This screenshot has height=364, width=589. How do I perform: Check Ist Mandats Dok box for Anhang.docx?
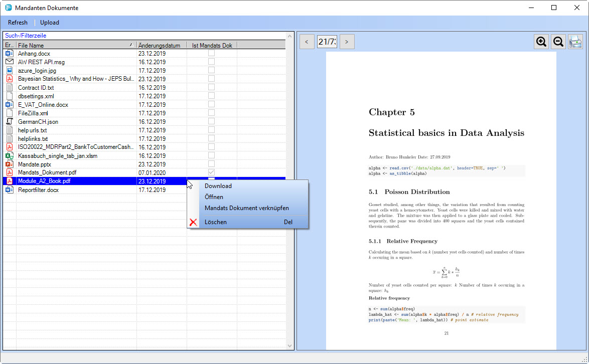pyautogui.click(x=212, y=53)
